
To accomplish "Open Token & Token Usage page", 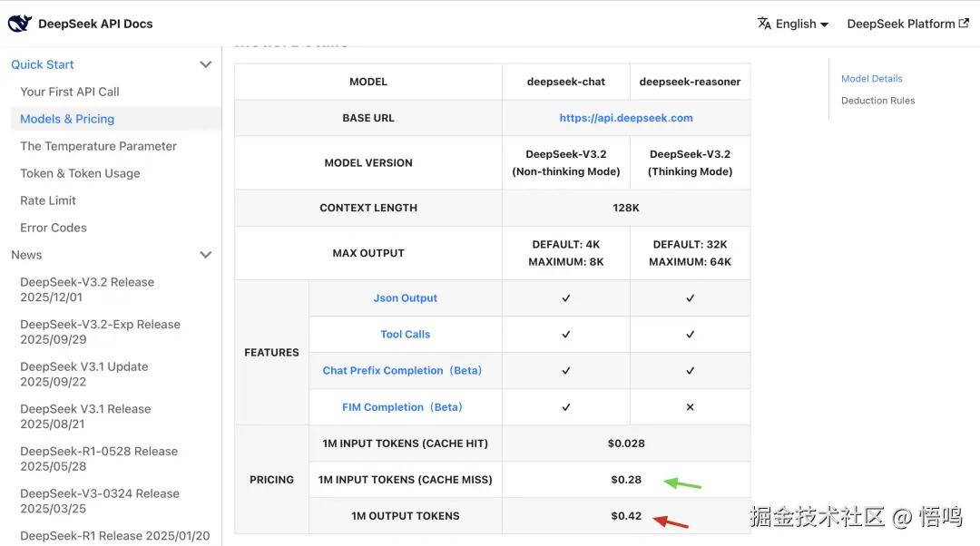I will point(80,173).
